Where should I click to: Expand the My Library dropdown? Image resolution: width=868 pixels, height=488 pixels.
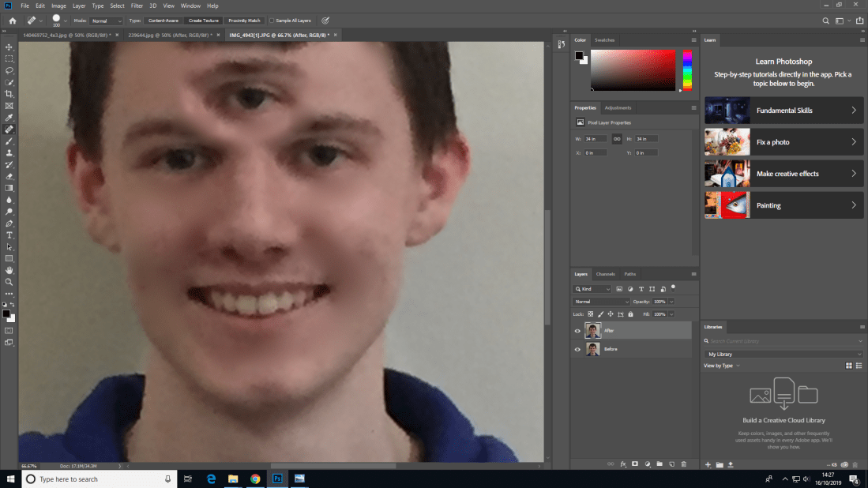783,354
